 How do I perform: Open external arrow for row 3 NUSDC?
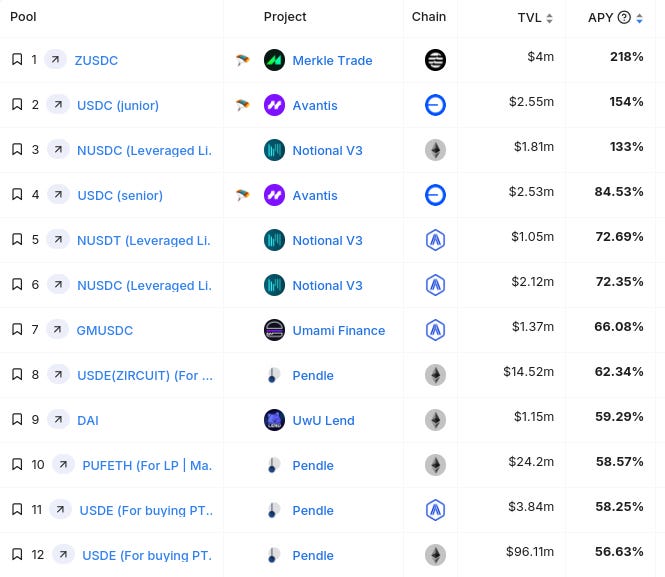(x=58, y=149)
